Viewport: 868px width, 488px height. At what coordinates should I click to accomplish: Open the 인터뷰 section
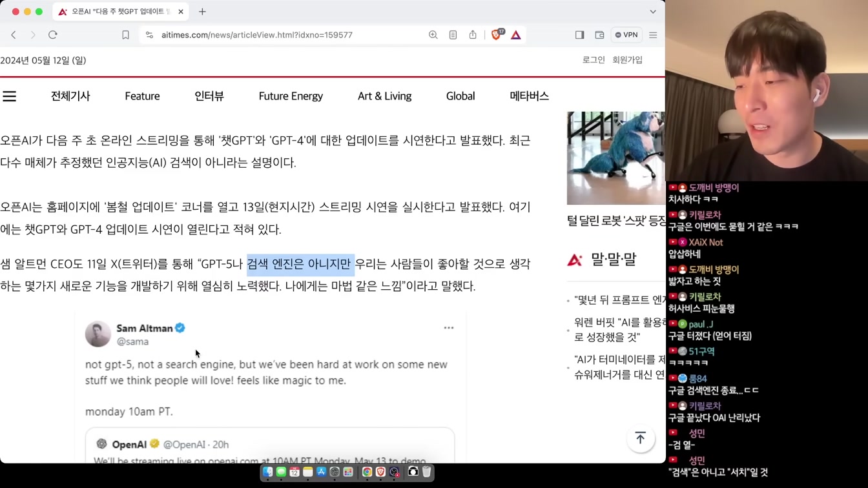coord(209,96)
